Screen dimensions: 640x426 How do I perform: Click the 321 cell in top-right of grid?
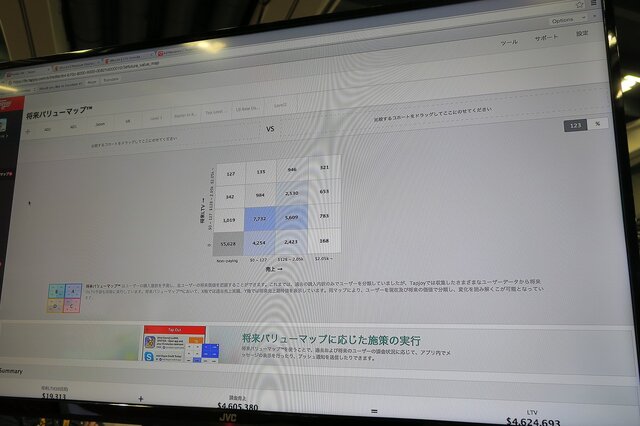click(323, 168)
